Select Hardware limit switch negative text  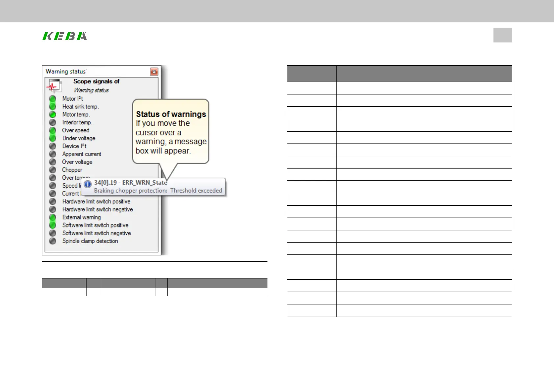point(98,209)
